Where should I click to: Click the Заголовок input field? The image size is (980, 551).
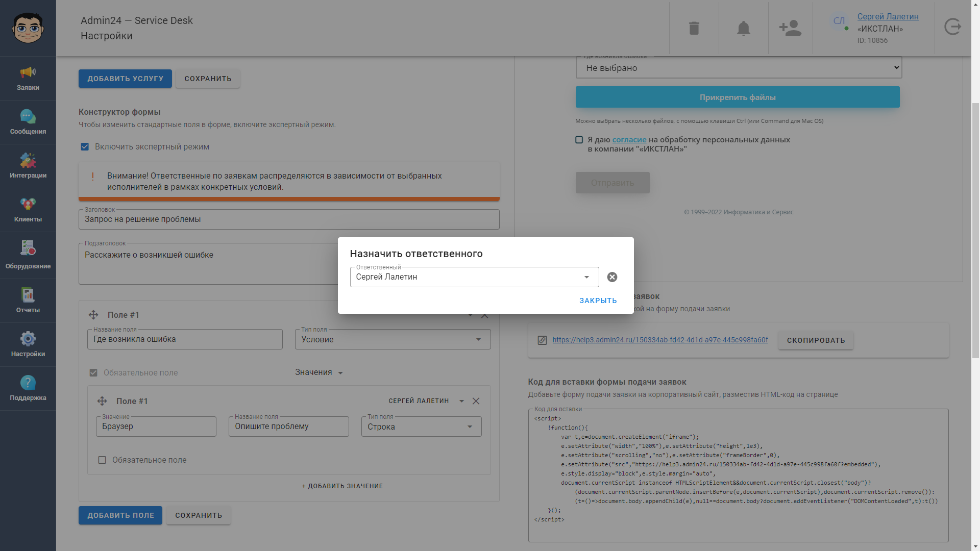click(x=289, y=219)
